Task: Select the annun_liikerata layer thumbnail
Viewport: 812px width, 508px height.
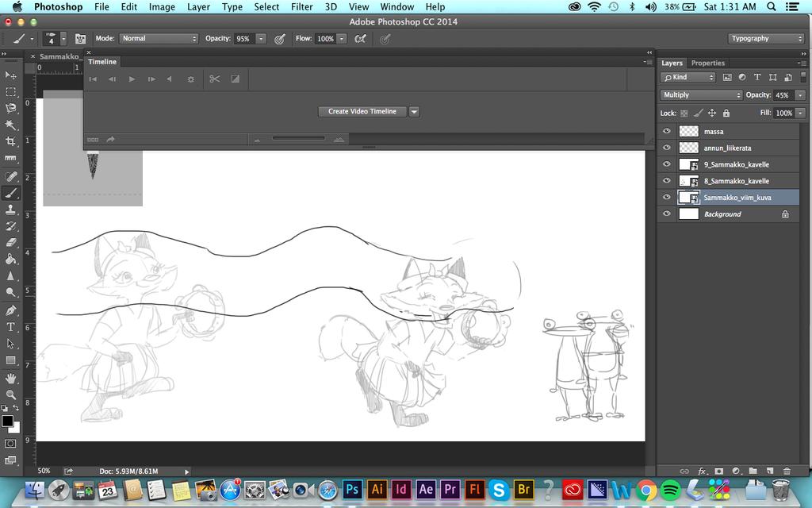Action: (689, 148)
